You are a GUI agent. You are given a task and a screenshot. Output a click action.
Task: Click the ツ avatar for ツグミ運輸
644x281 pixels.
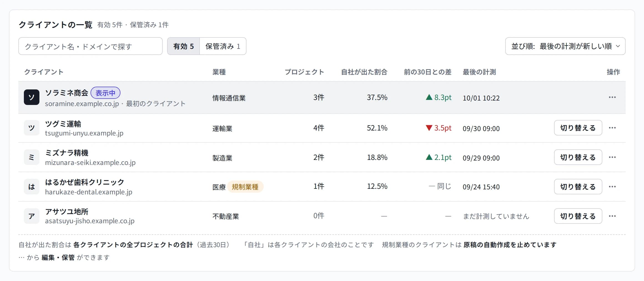32,128
